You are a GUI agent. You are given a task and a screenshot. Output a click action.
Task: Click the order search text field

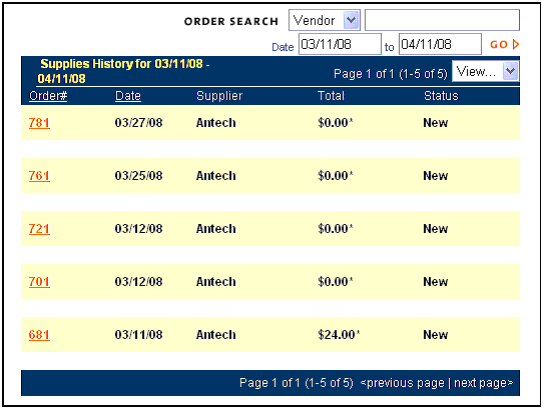(442, 20)
